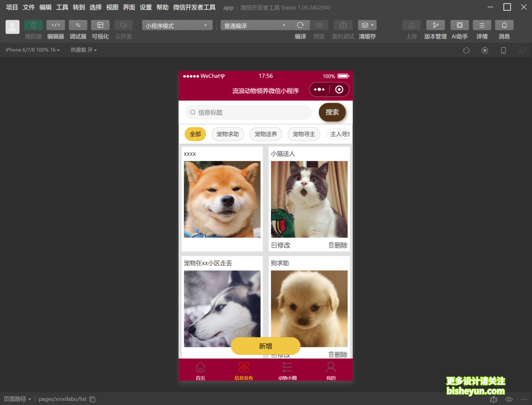The width and height of the screenshot is (532, 405).
Task: Click the 可视化 (visualization) icon
Action: [x=100, y=25]
